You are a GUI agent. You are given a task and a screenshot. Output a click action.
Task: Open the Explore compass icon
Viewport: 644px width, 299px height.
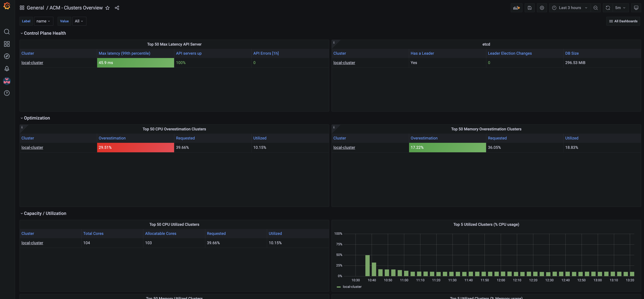tap(7, 56)
